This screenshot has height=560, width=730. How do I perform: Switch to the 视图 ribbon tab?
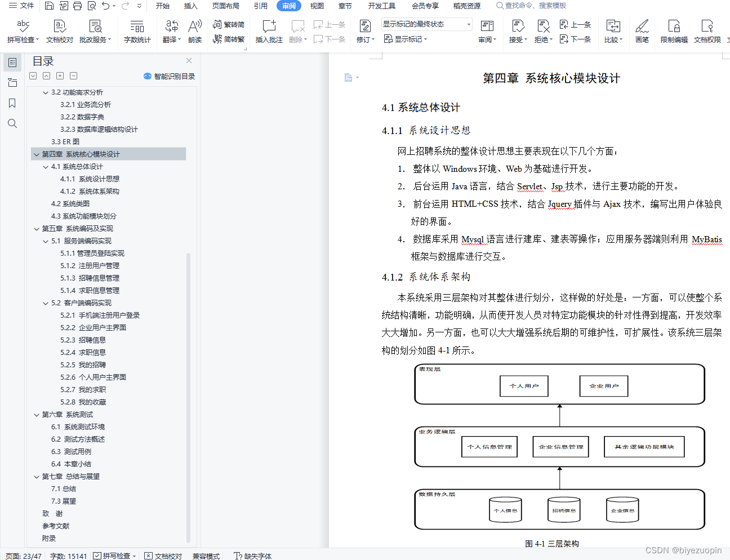coord(317,6)
